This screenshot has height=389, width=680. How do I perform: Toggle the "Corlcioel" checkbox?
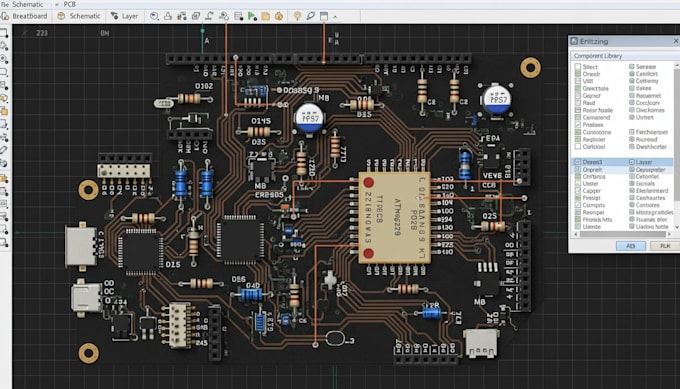[x=578, y=147]
